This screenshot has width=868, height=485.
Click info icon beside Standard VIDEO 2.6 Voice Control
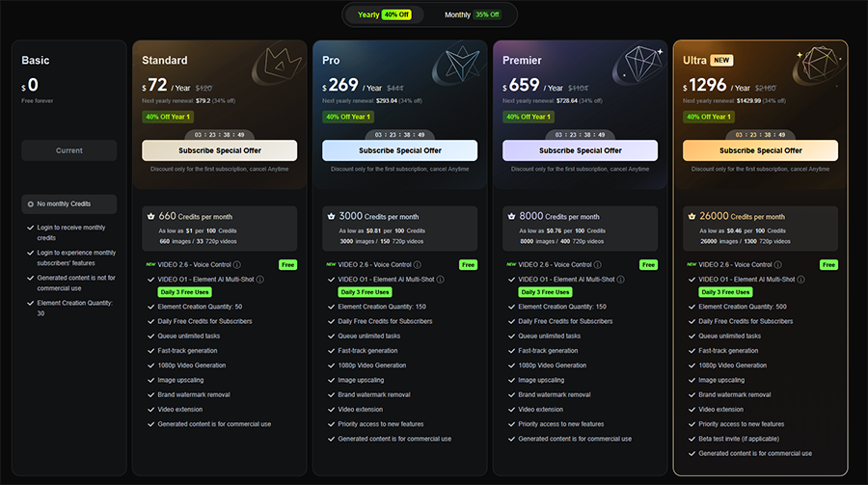[237, 264]
